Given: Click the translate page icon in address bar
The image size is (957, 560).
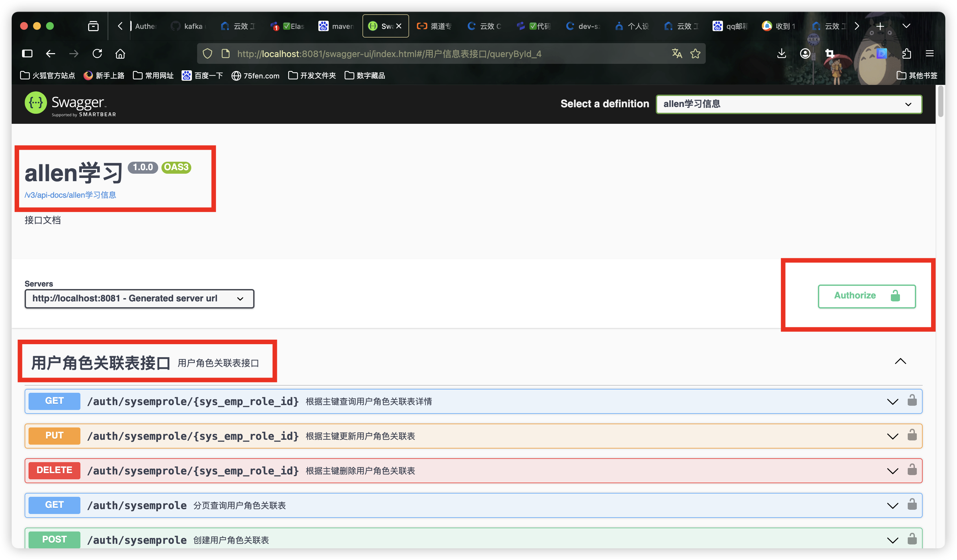Looking at the screenshot, I should (x=677, y=53).
